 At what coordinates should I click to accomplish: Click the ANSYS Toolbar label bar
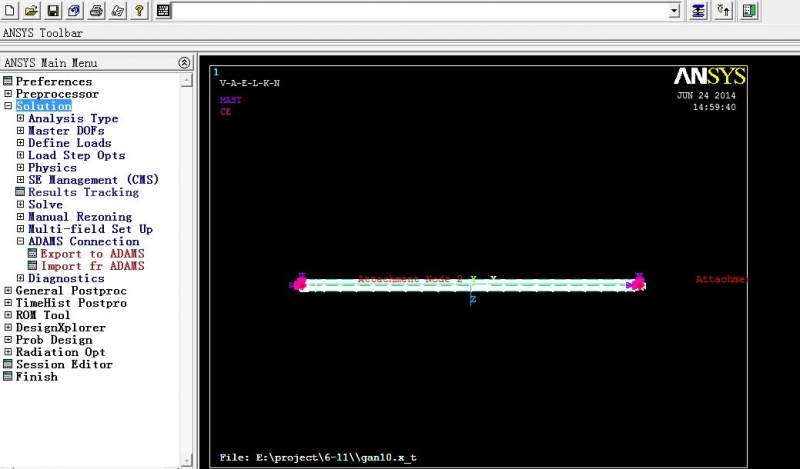(43, 33)
